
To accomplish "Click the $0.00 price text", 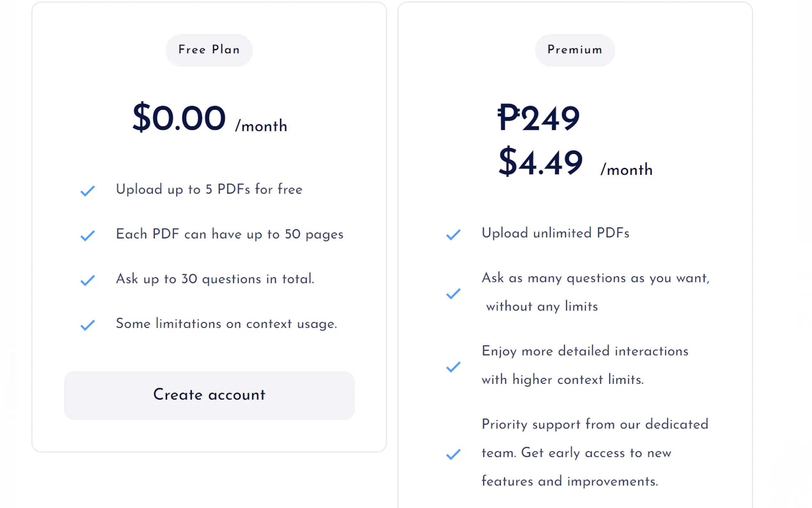I will (x=179, y=118).
